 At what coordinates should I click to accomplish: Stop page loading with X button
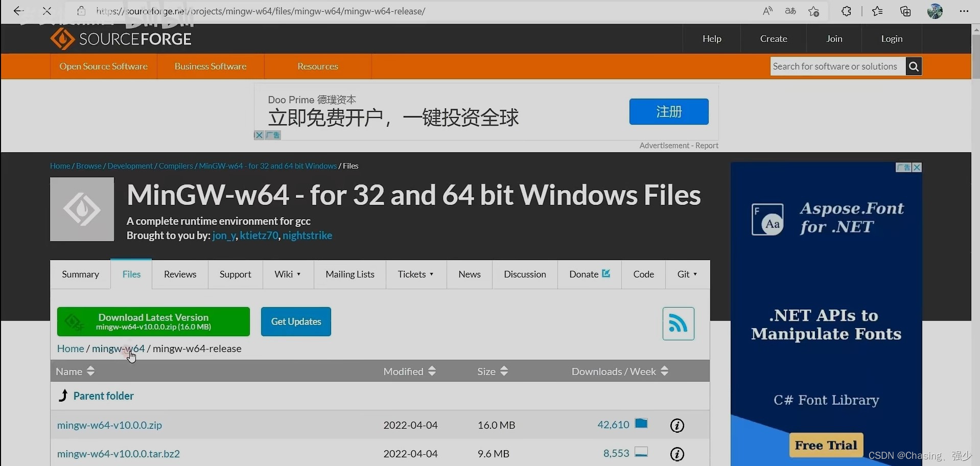tap(47, 11)
